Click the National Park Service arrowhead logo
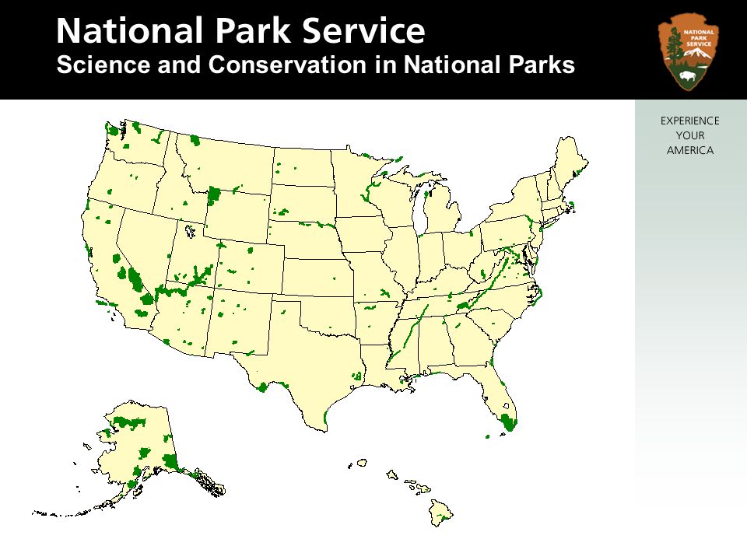 click(689, 52)
